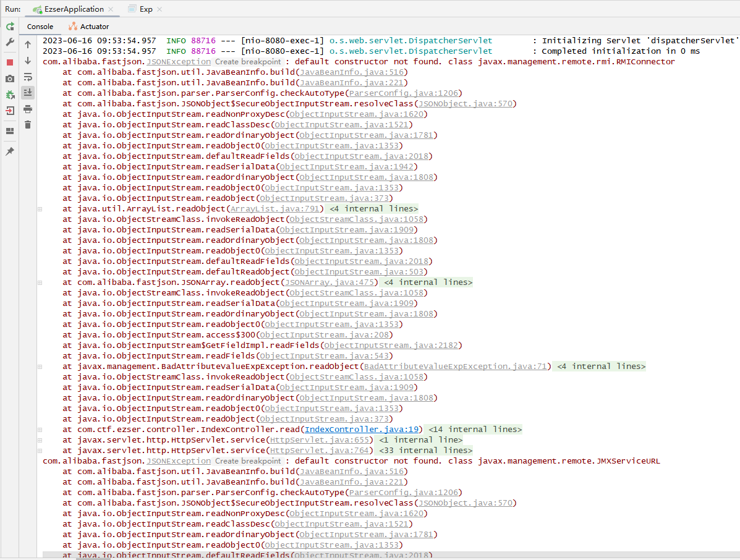Open the IndexController.java:19 source link
Image resolution: width=740 pixels, height=560 pixels.
(x=363, y=430)
